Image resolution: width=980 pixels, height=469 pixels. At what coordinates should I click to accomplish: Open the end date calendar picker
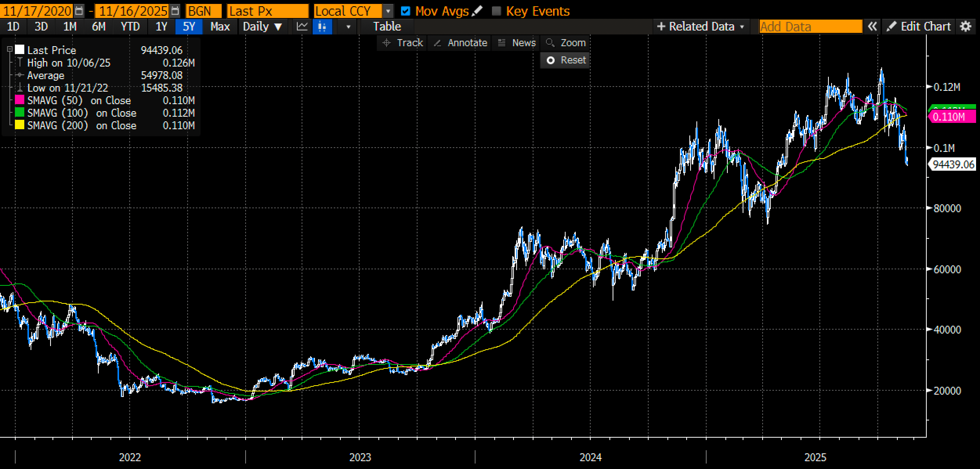click(175, 11)
